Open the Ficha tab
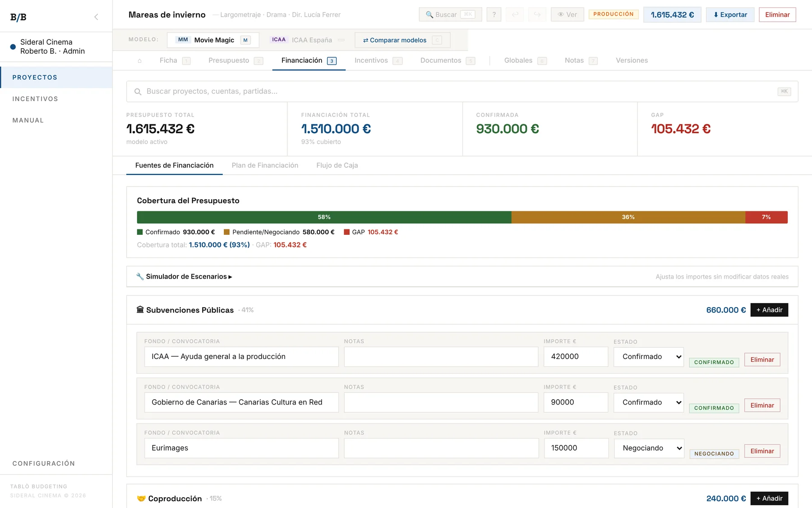 click(175, 61)
